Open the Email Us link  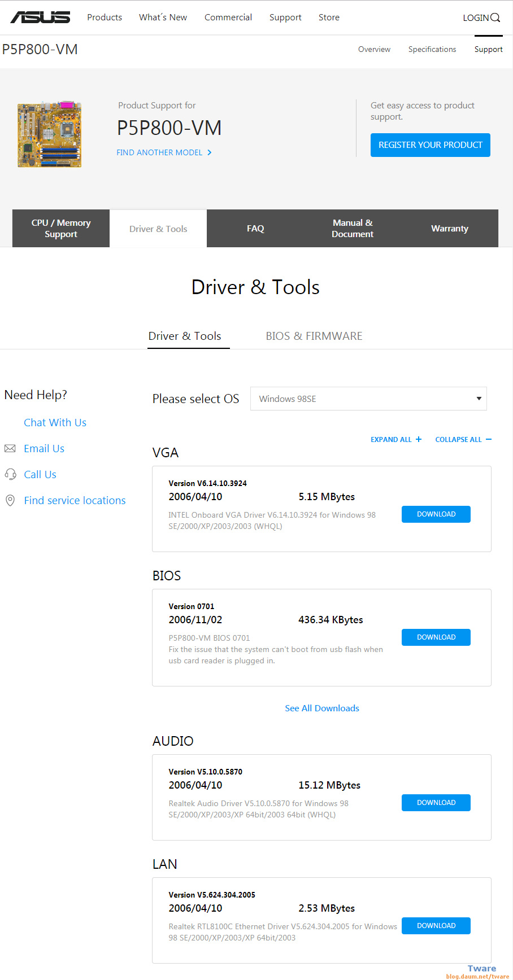pos(44,448)
